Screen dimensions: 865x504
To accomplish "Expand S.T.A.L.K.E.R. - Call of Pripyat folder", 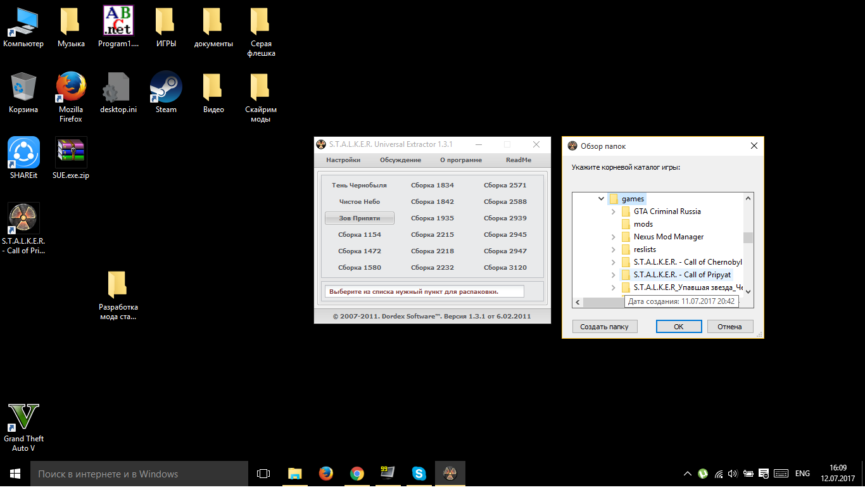I will [x=613, y=275].
